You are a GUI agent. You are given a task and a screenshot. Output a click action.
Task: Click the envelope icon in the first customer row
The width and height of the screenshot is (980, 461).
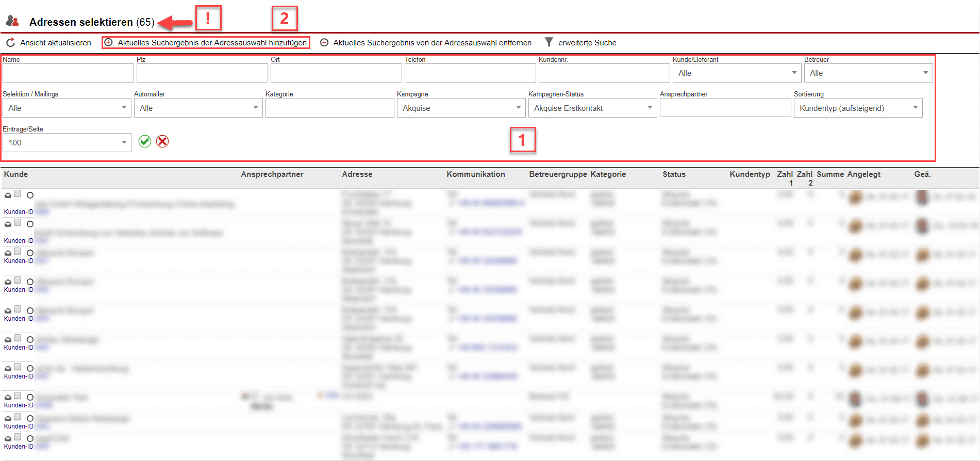(8, 195)
